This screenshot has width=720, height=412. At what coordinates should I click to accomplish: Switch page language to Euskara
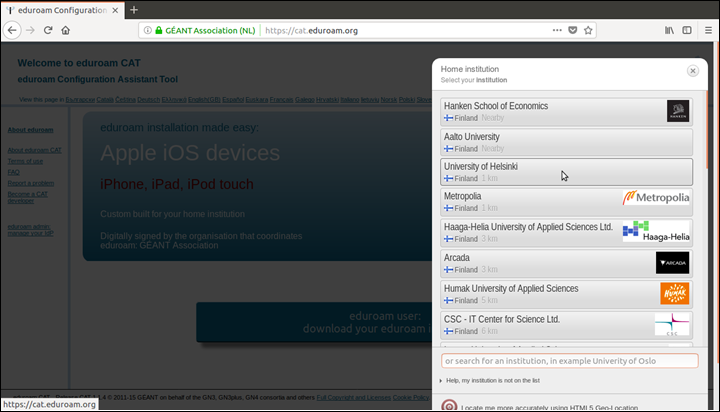point(257,100)
